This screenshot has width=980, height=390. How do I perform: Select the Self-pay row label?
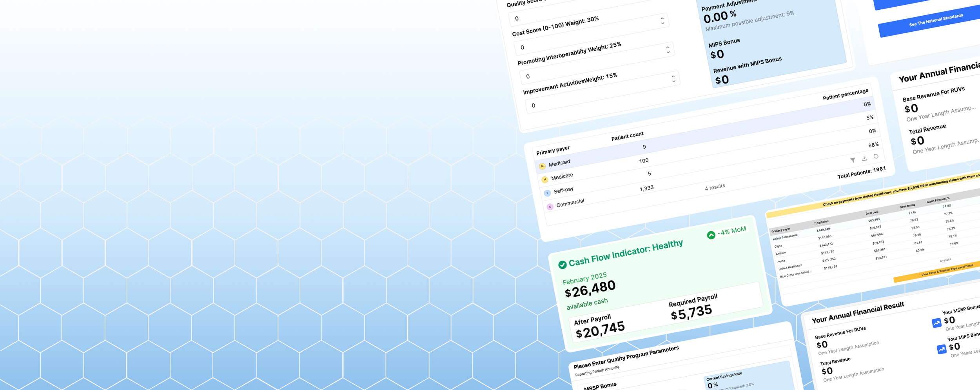coord(564,190)
